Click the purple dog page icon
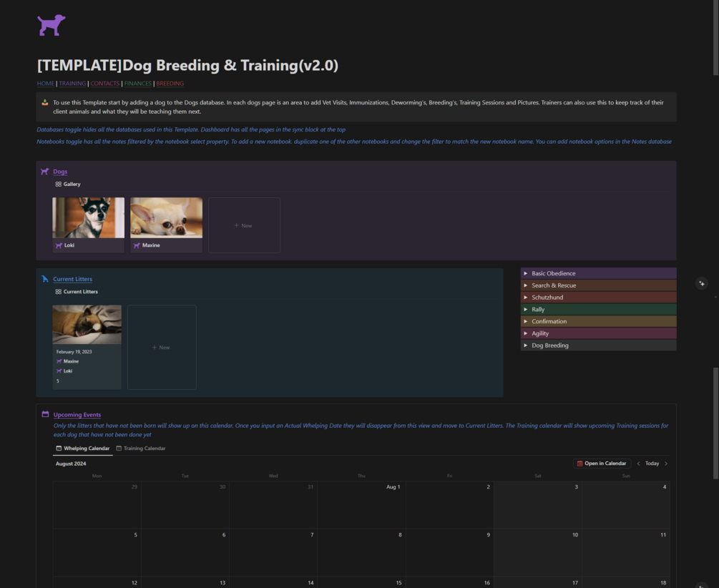 [52, 25]
